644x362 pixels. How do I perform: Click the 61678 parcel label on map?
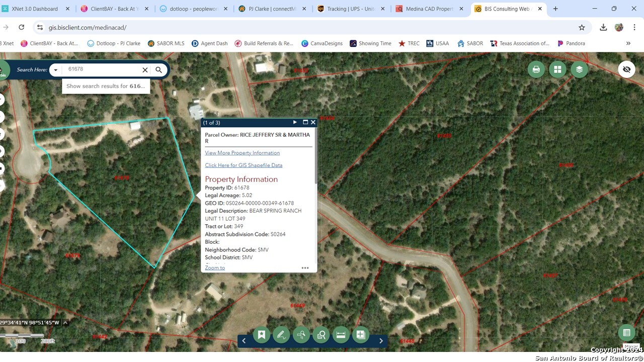(x=122, y=178)
